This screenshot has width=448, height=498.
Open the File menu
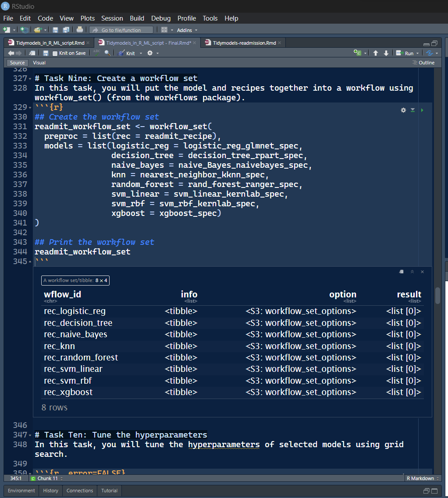8,18
